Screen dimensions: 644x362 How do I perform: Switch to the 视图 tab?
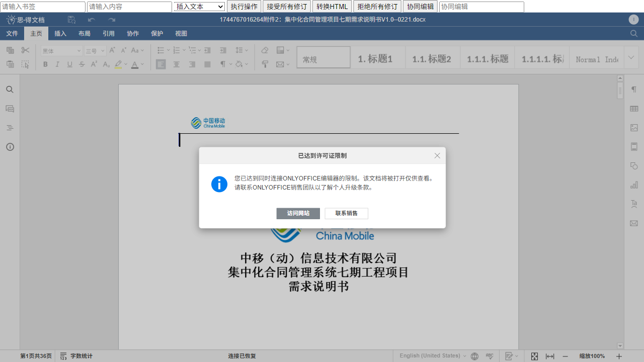(x=181, y=34)
